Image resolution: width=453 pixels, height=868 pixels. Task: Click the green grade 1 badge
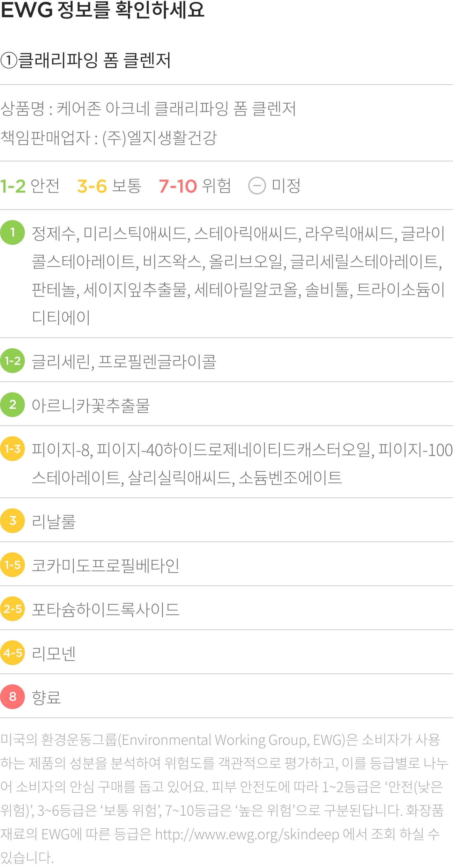coord(12,232)
